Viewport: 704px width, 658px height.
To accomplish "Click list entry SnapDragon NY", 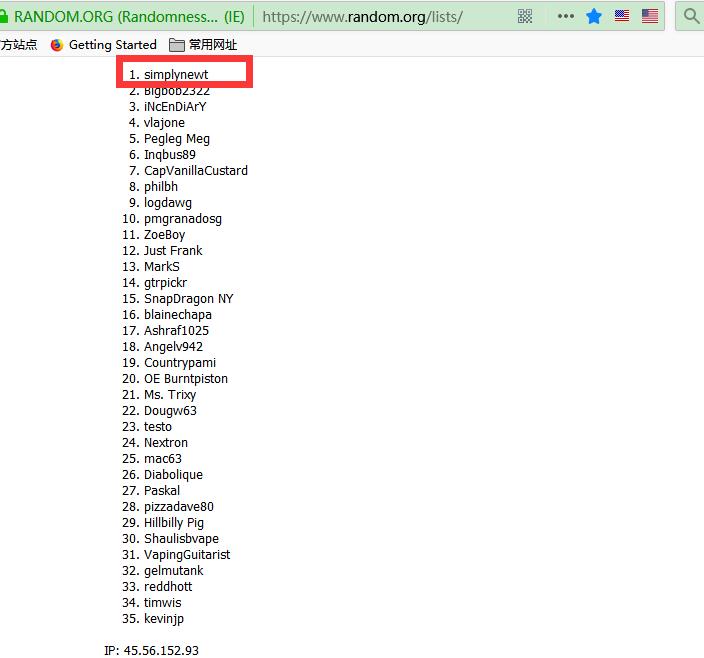I will pyautogui.click(x=188, y=299).
